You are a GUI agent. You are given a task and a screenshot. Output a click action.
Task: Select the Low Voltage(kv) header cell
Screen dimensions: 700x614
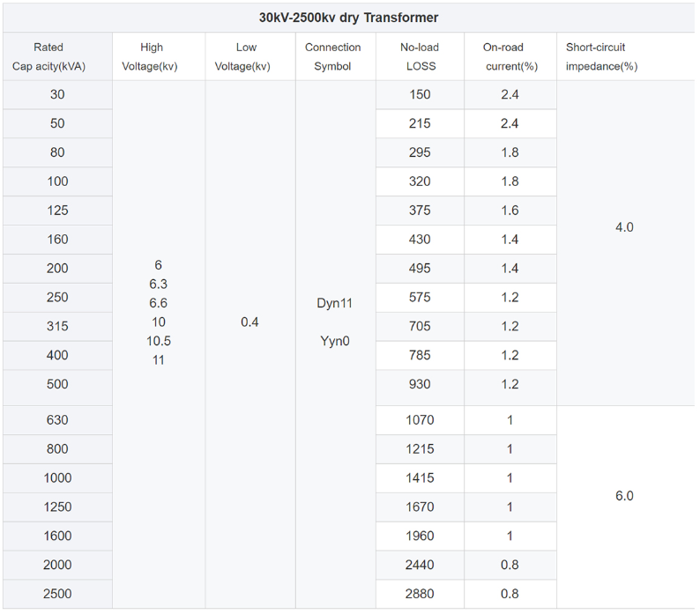[x=250, y=56]
